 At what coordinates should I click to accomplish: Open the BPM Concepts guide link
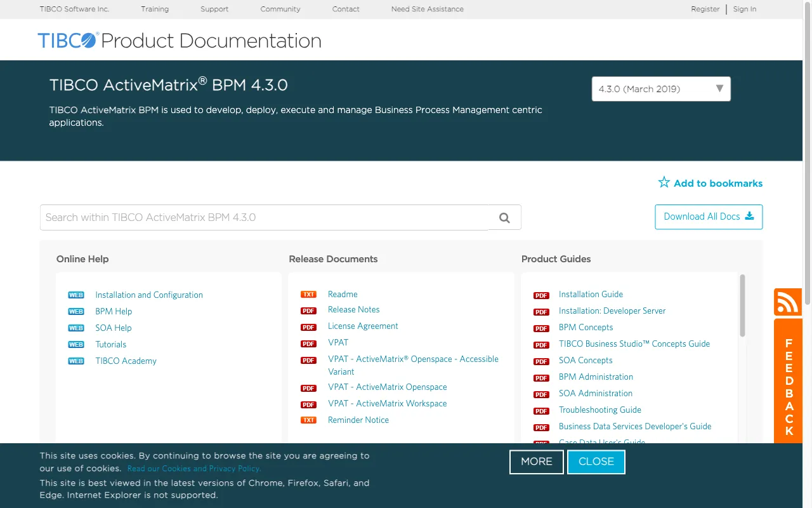586,327
